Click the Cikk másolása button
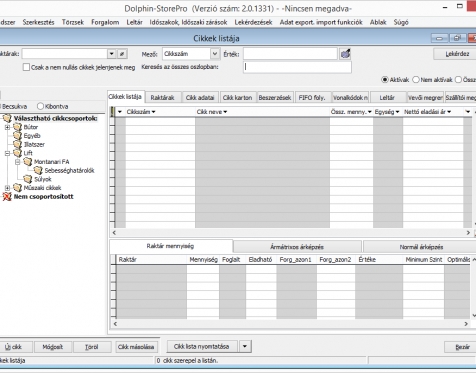Screen dimensions: 476x373 click(x=136, y=347)
